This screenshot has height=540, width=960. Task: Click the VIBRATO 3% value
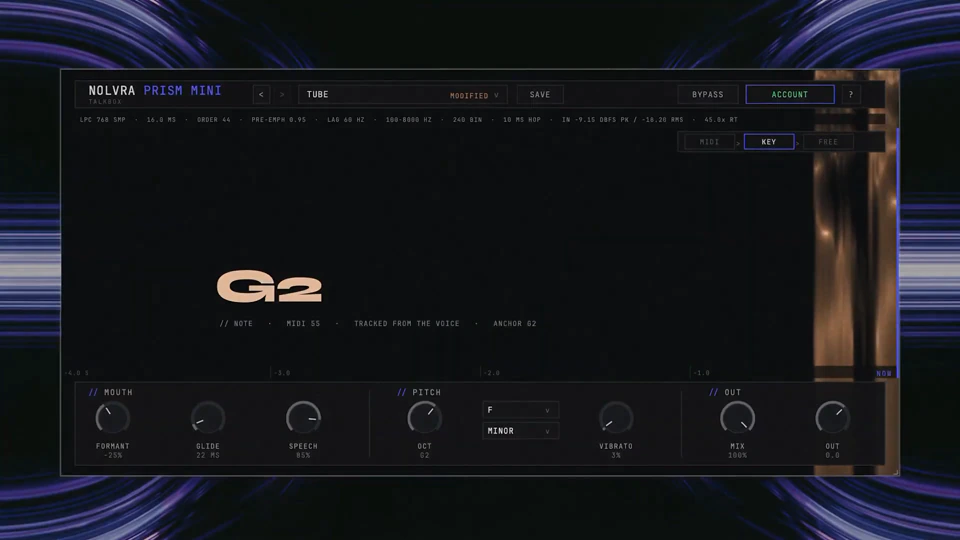616,456
